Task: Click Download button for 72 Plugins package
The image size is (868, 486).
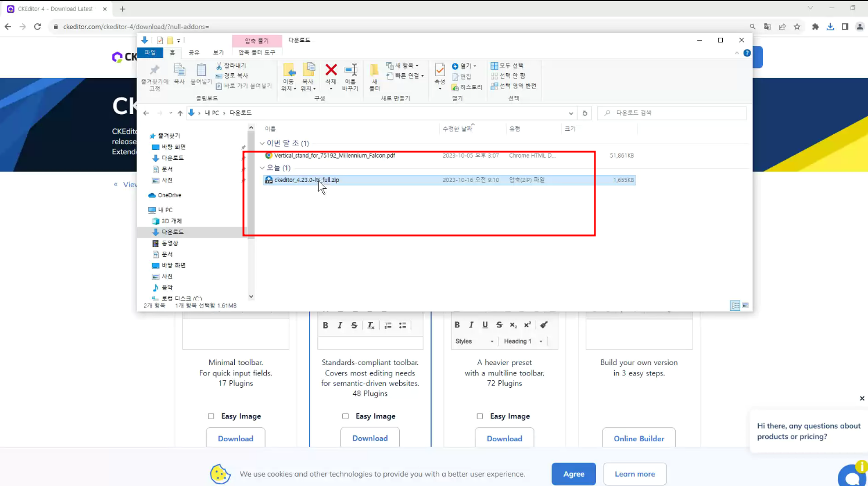Action: click(504, 438)
